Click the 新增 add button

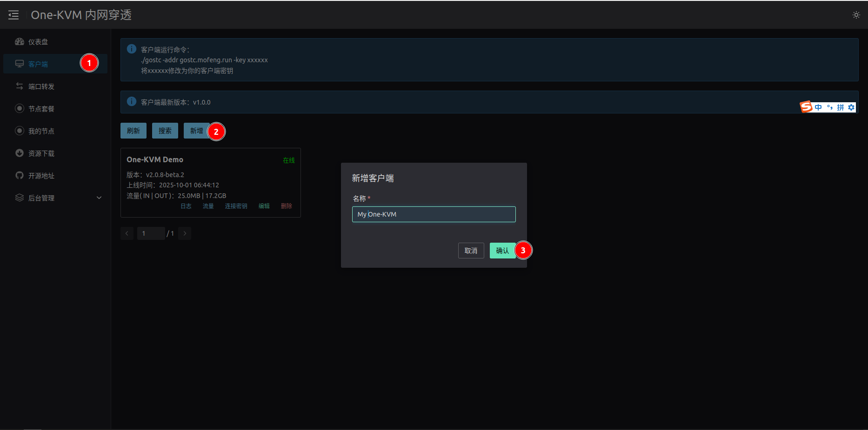[196, 131]
